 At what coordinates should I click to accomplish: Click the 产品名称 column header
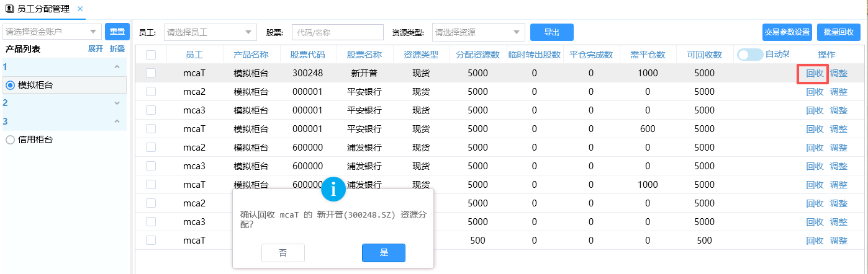(x=251, y=55)
